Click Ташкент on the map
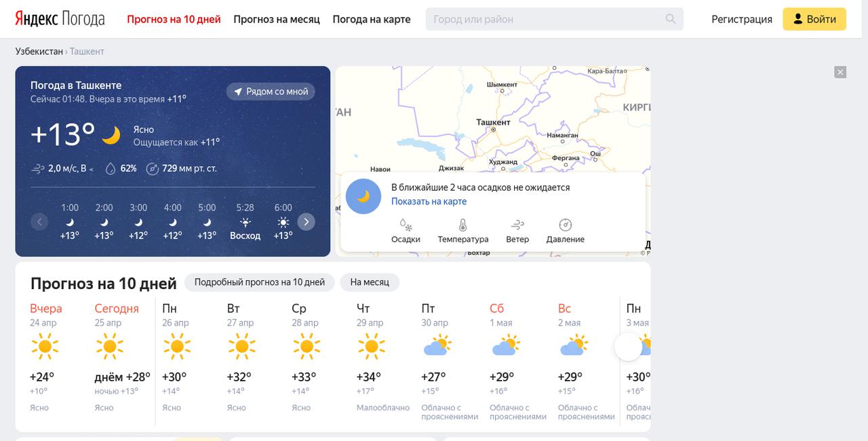 (x=493, y=123)
